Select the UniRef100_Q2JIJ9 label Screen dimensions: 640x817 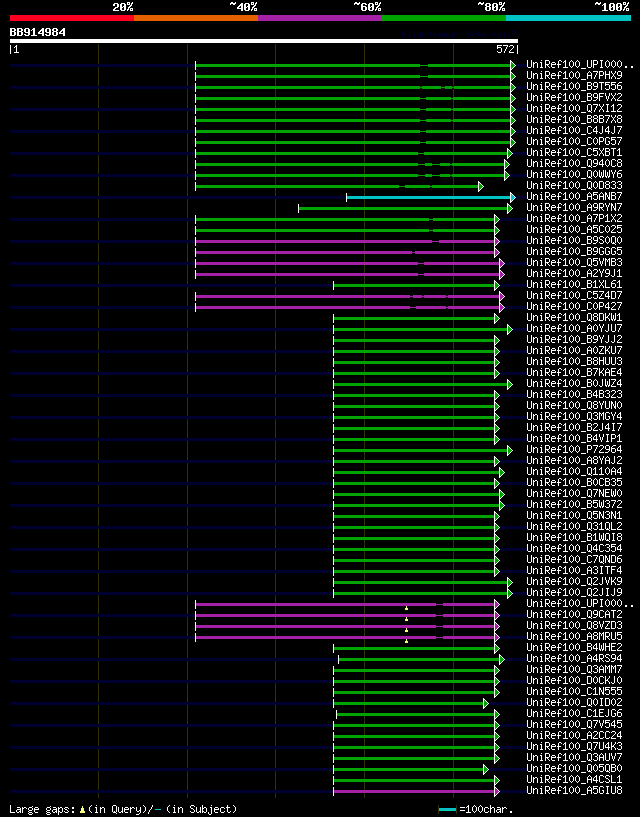coord(574,592)
